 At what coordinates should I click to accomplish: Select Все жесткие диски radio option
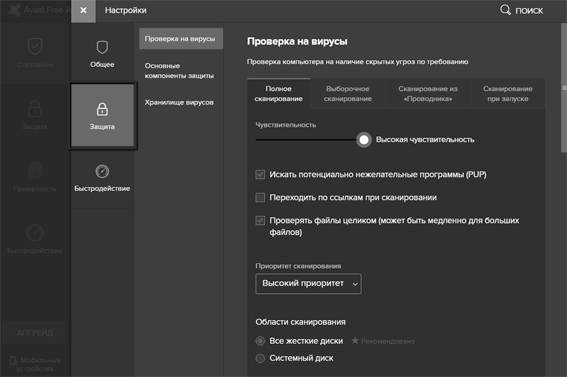(x=260, y=341)
